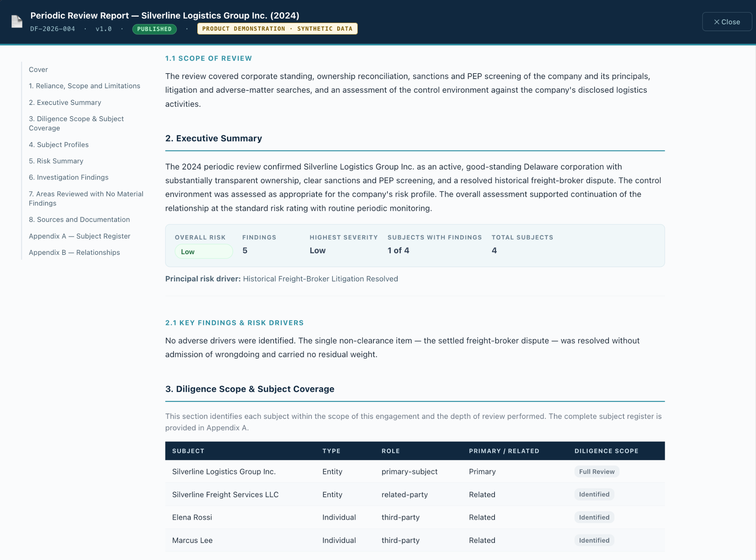Jump to Sources and Documentation
Viewport: 756px width, 560px height.
click(x=79, y=219)
